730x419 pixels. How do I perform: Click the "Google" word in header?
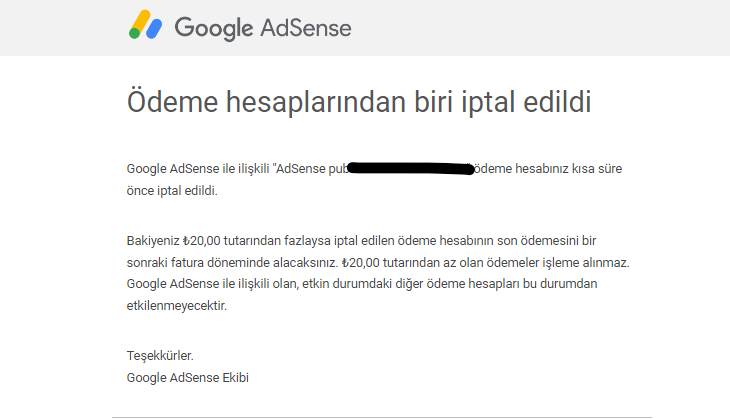(214, 28)
